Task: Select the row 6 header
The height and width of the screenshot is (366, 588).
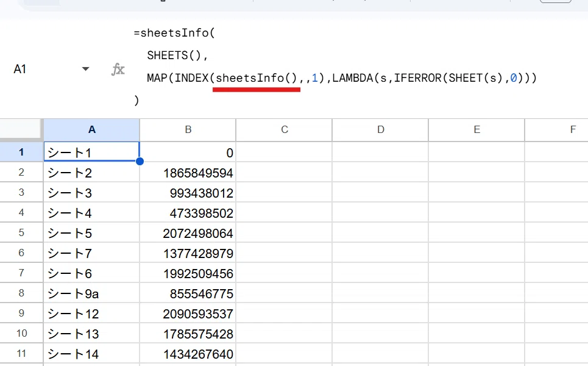Action: pos(21,253)
